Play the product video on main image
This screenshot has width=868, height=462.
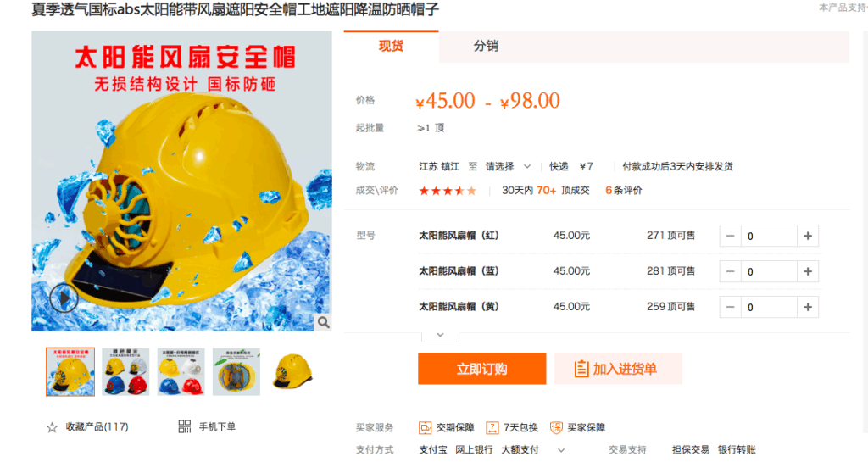click(x=64, y=298)
